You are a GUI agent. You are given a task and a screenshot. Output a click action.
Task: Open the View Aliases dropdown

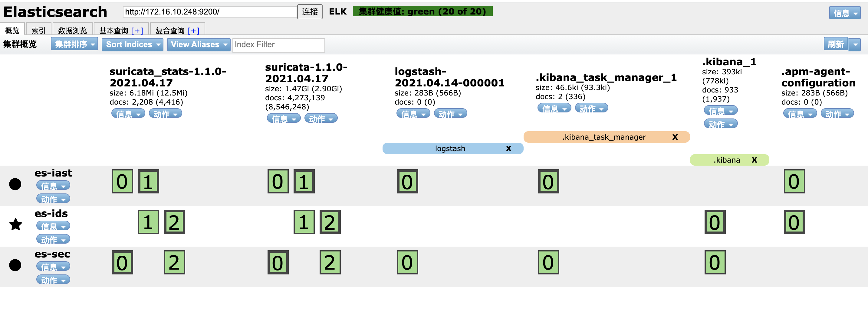[x=199, y=44]
